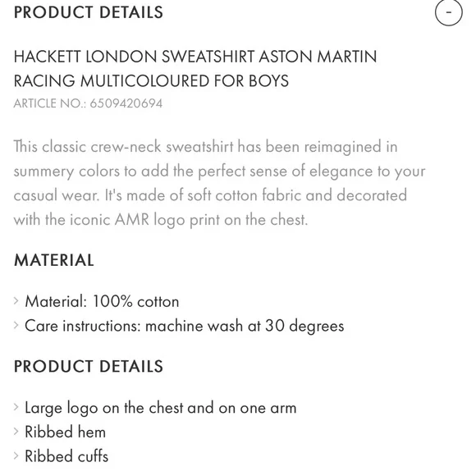Click the top PRODUCT DETAILS accordion header
Image resolution: width=476 pixels, height=476 pixels.
pos(89,12)
